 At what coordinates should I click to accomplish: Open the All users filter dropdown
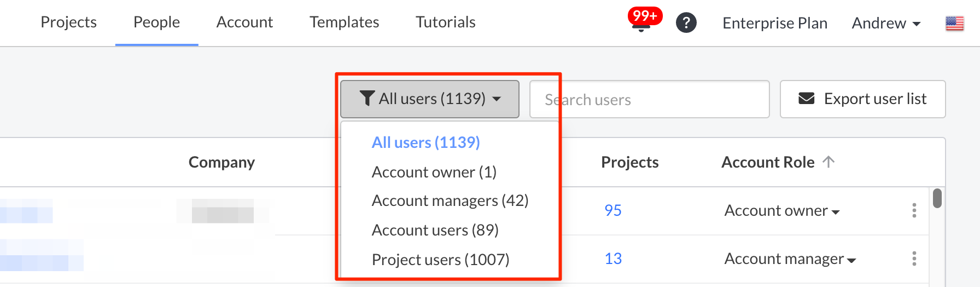(x=430, y=99)
